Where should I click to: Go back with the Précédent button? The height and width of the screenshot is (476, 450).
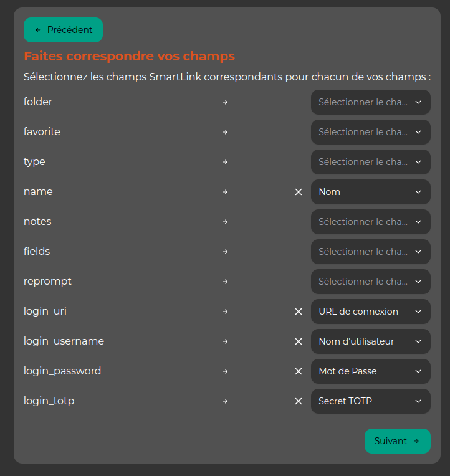(63, 30)
